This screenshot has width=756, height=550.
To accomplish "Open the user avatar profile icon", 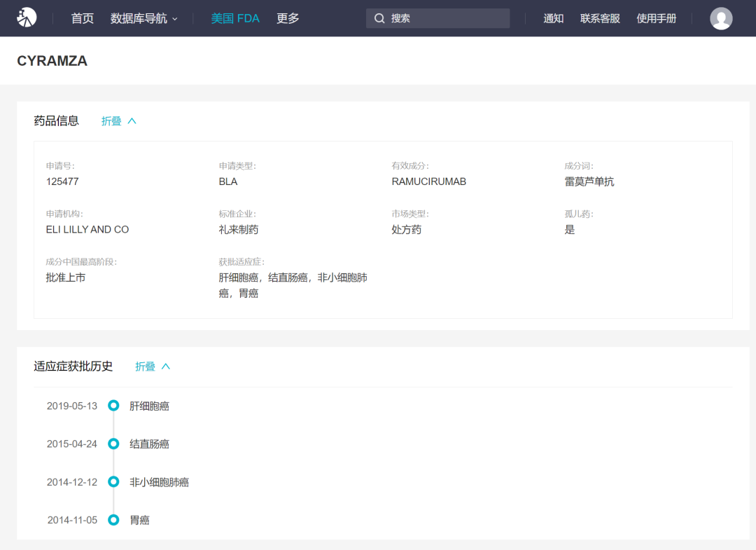I will (721, 18).
